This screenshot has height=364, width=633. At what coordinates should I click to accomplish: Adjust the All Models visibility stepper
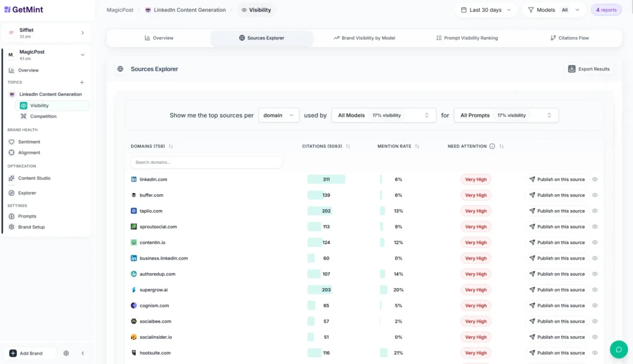pos(427,115)
